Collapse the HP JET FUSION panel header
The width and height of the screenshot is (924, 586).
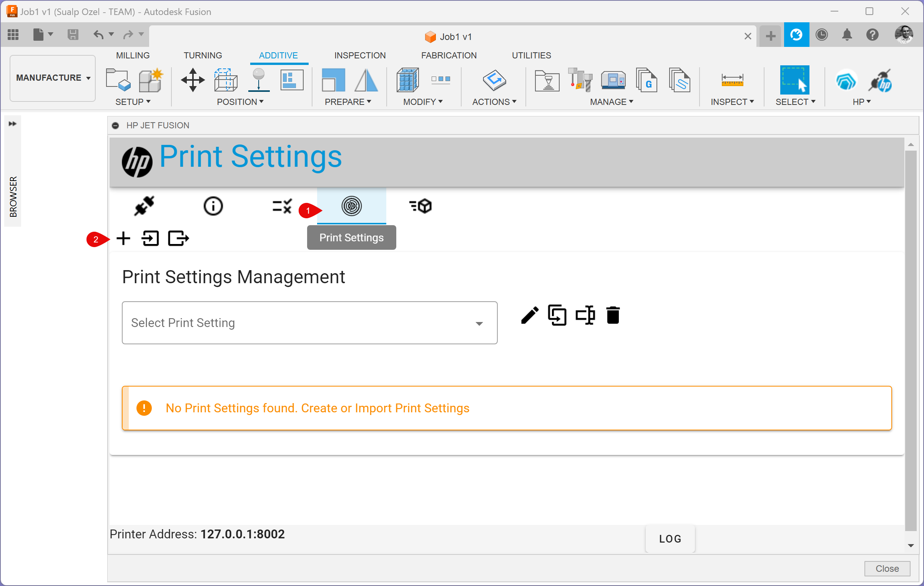point(115,126)
